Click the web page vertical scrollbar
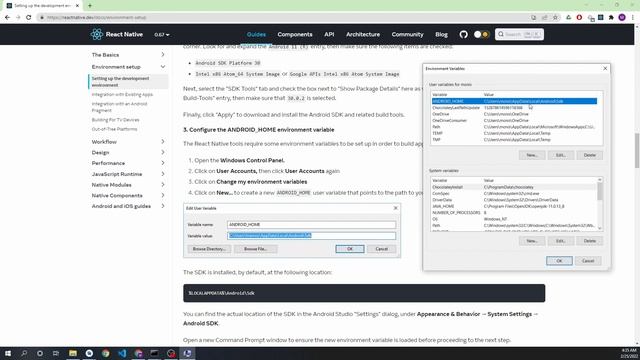640x360 pixels. point(637,150)
